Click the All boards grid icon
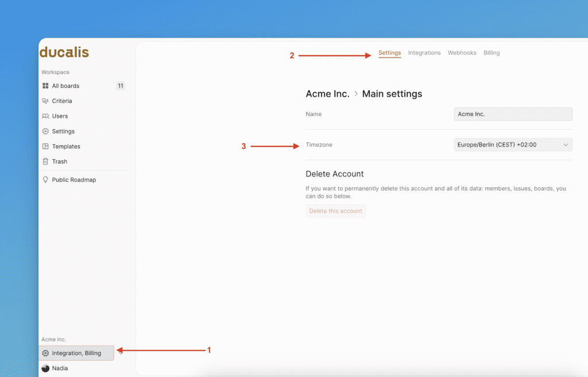 (x=45, y=86)
